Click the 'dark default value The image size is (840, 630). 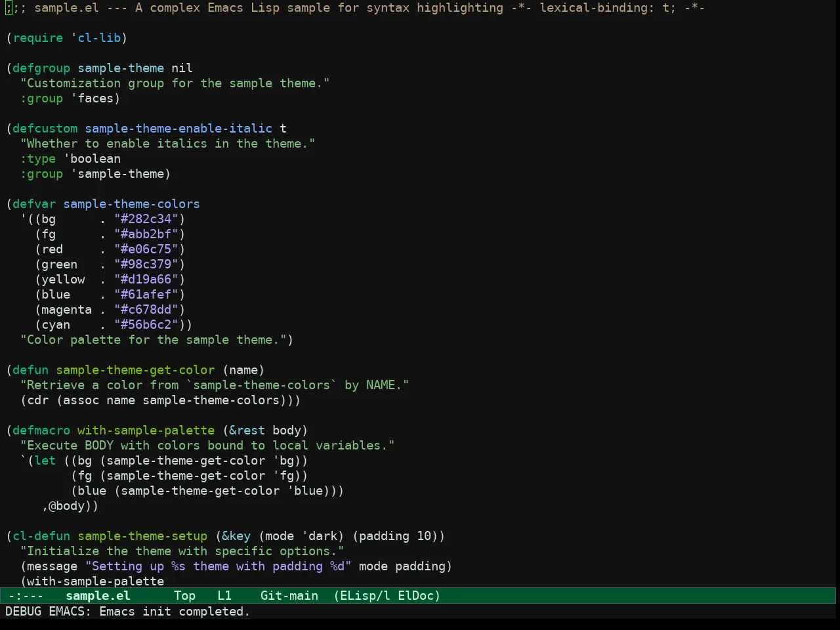[319, 536]
